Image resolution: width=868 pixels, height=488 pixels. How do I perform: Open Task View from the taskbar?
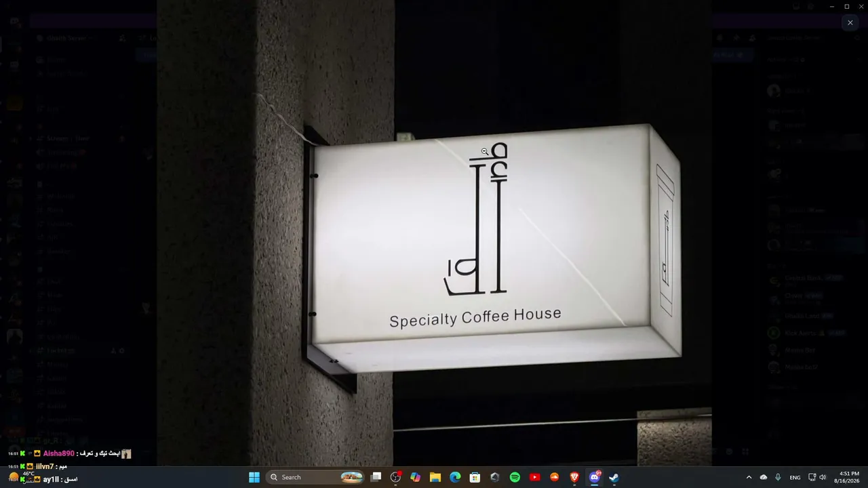376,477
